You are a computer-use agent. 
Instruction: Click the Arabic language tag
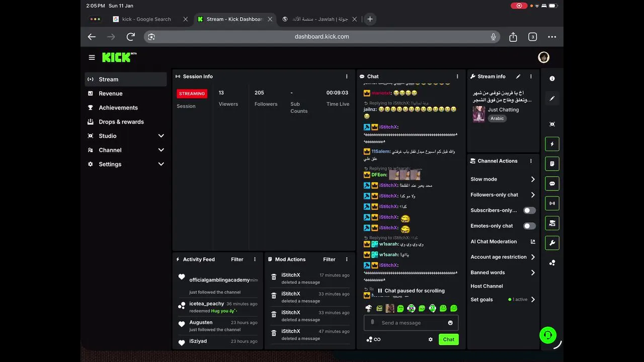click(497, 119)
